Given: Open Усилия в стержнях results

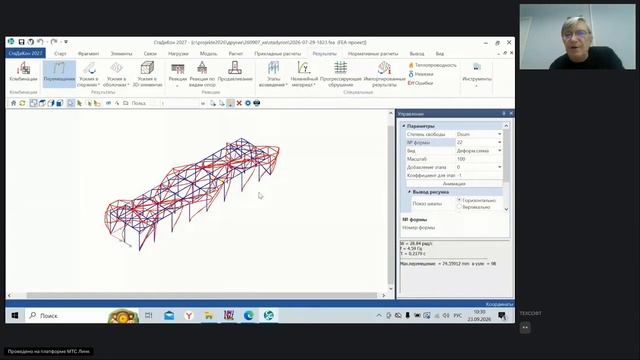Looking at the screenshot, I should coord(89,74).
